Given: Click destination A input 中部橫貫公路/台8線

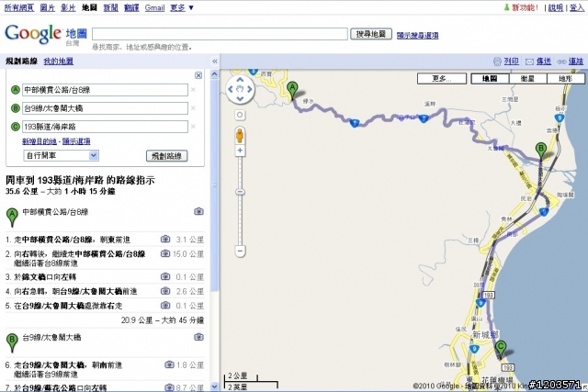Looking at the screenshot, I should [105, 90].
